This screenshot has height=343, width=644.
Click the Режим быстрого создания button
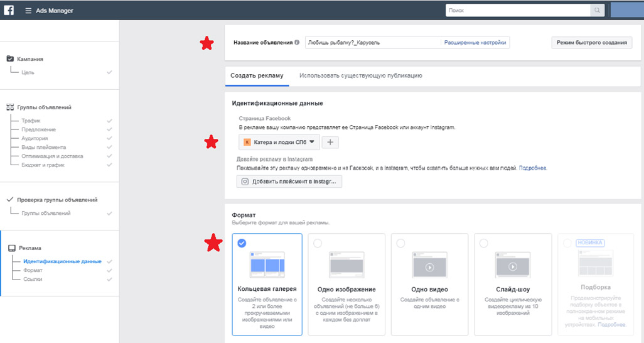tap(591, 42)
